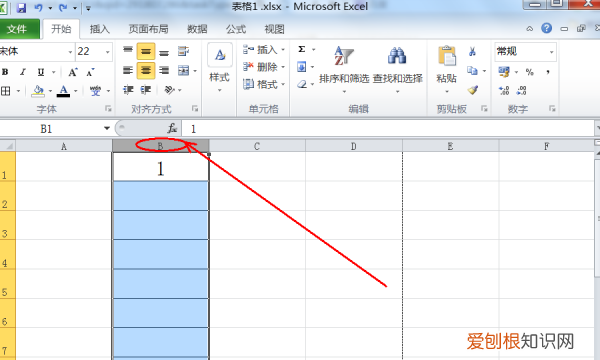Image resolution: width=600 pixels, height=360 pixels.
Task: Increase font size with the large A icon
Action: (72, 72)
